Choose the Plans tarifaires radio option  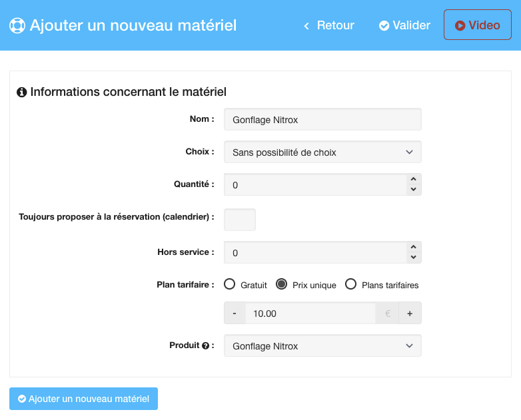coord(350,284)
